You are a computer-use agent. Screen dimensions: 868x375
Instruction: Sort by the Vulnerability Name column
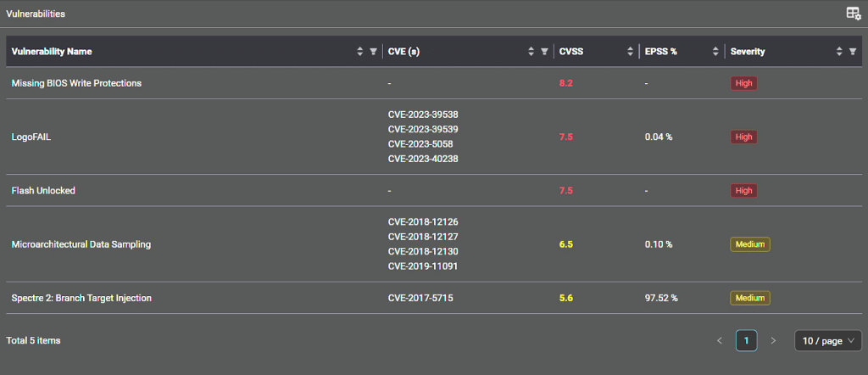[x=359, y=52]
